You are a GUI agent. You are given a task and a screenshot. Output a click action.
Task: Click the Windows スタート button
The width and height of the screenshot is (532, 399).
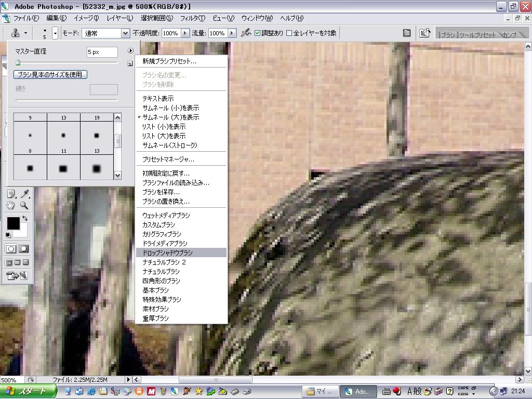tap(29, 391)
